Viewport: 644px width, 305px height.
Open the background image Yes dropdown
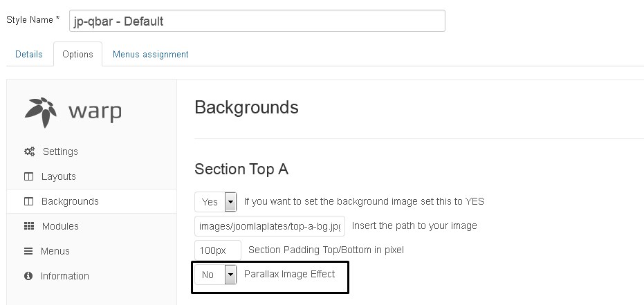(216, 201)
